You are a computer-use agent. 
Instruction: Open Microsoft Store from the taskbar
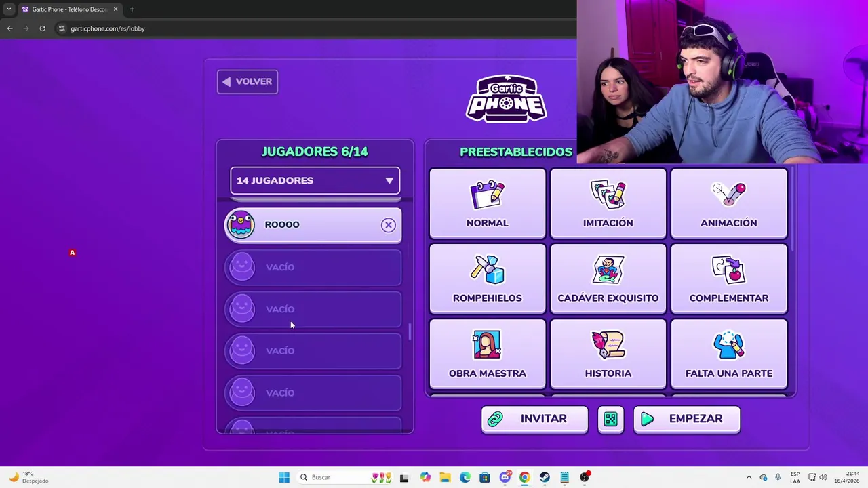484,477
